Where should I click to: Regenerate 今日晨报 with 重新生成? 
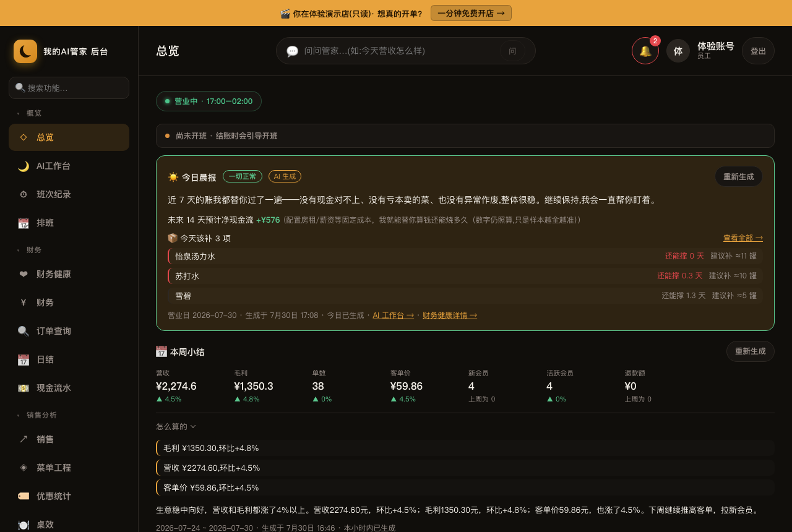[x=739, y=176]
